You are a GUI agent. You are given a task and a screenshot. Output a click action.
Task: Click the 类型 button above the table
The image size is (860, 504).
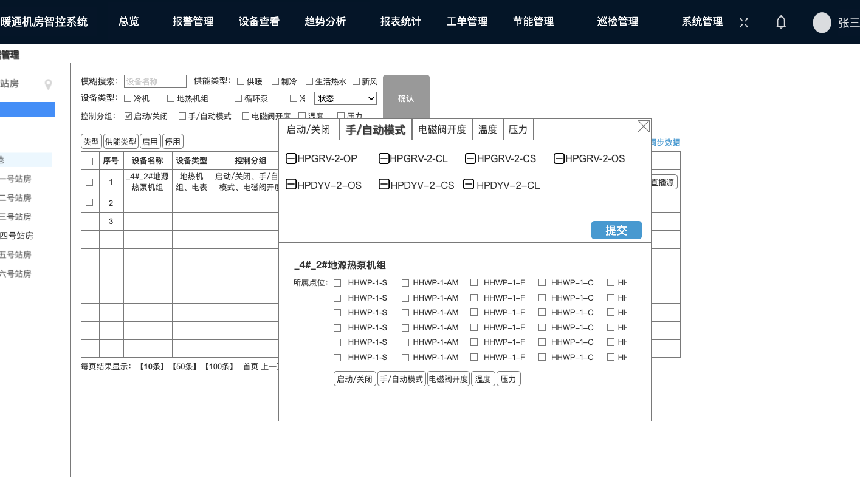point(91,141)
